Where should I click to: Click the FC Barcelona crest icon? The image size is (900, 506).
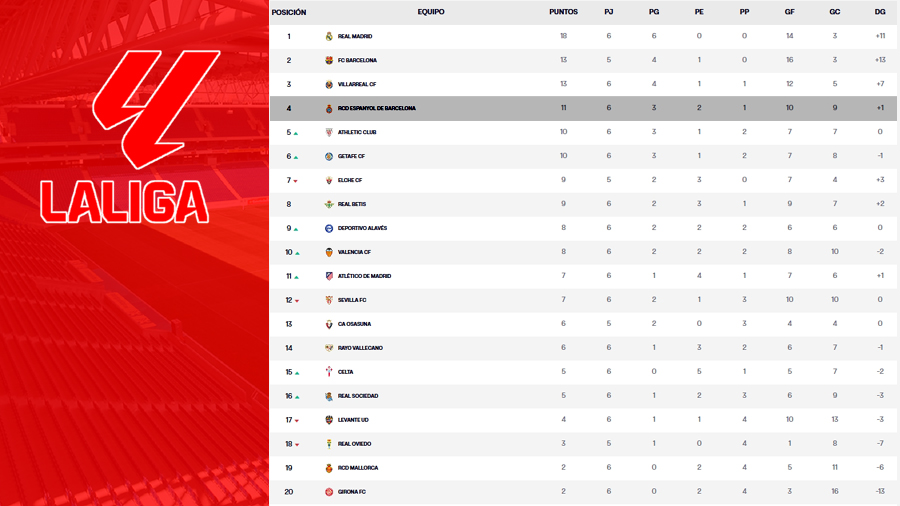click(329, 60)
